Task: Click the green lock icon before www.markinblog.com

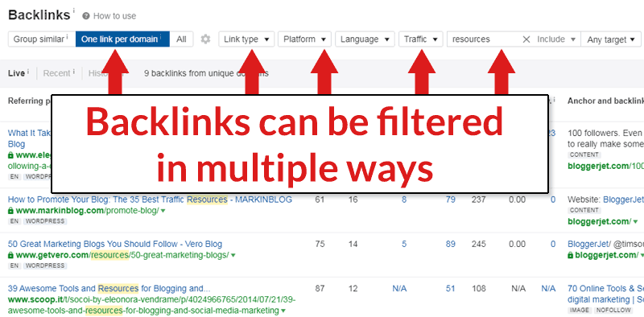Action: (10, 211)
